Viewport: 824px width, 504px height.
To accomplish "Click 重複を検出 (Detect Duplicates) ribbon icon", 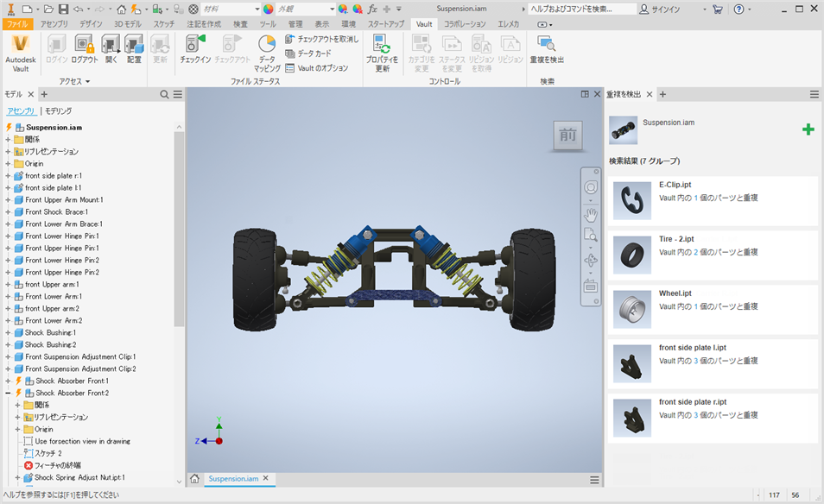I will (546, 44).
